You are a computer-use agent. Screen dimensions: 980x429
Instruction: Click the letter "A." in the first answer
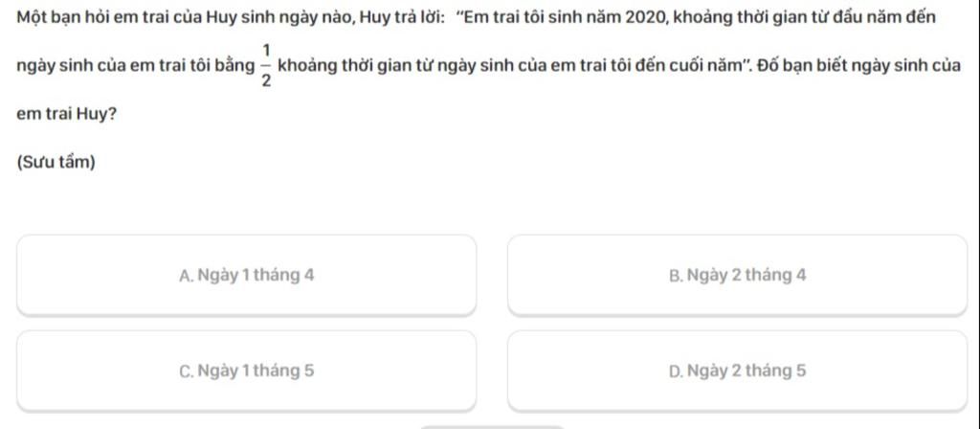[187, 276]
